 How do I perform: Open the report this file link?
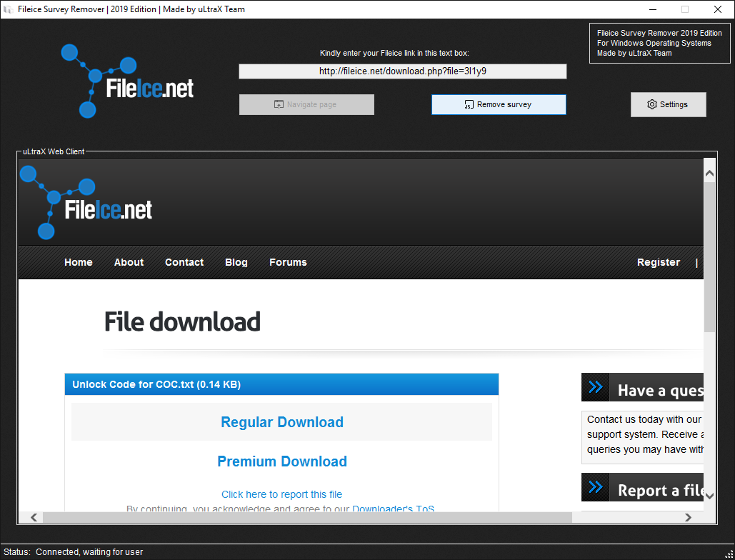point(281,494)
